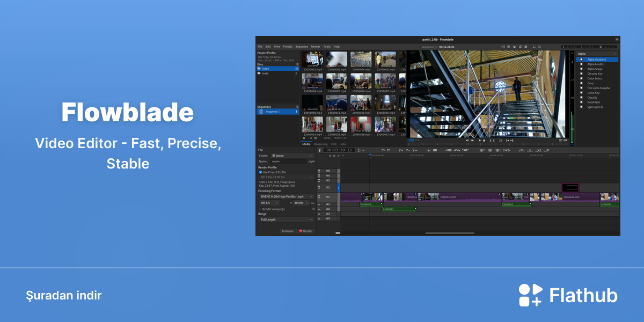Open the 48 kHz sample rate dropdown
The height and width of the screenshot is (322, 644).
301,203
